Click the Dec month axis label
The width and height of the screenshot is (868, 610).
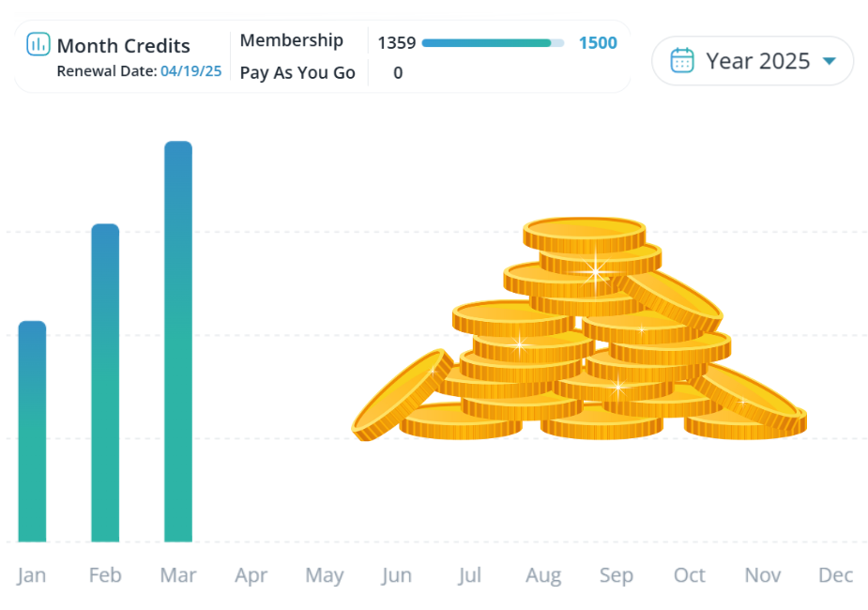(835, 575)
